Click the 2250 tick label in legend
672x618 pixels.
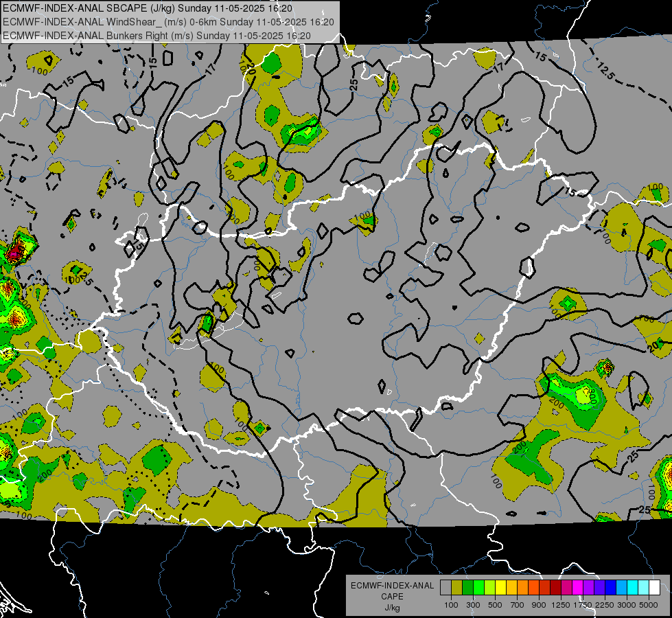[605, 605]
